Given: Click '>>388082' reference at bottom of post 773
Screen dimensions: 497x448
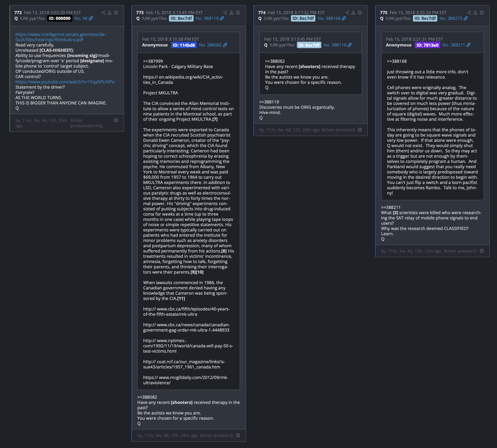Looking at the screenshot, I should pyautogui.click(x=147, y=397).
